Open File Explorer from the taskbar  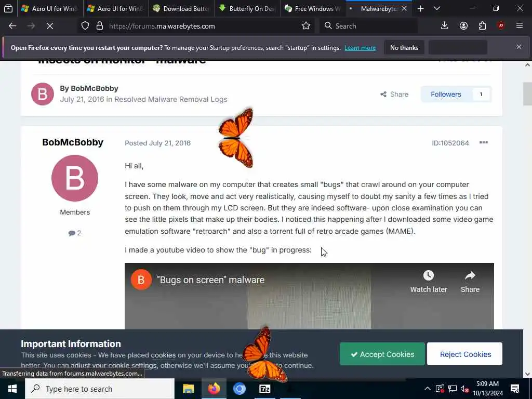pos(188,389)
